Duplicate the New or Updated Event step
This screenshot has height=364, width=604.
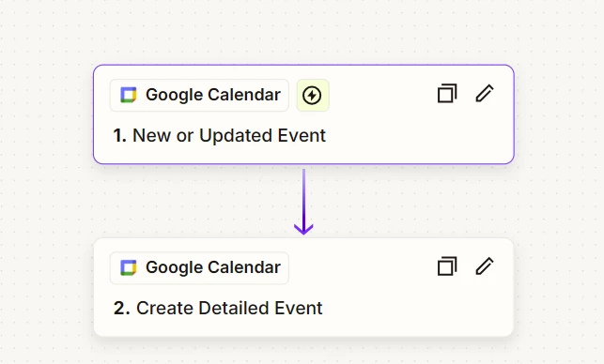point(447,94)
